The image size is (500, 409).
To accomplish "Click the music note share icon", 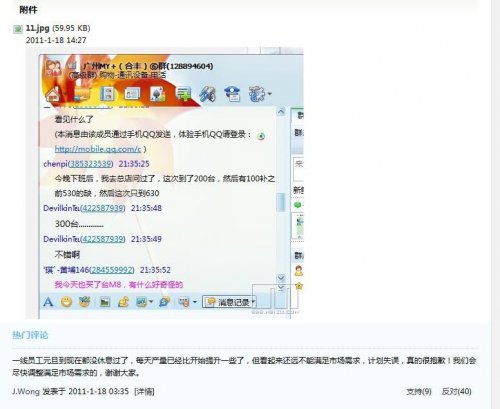I will point(124,302).
